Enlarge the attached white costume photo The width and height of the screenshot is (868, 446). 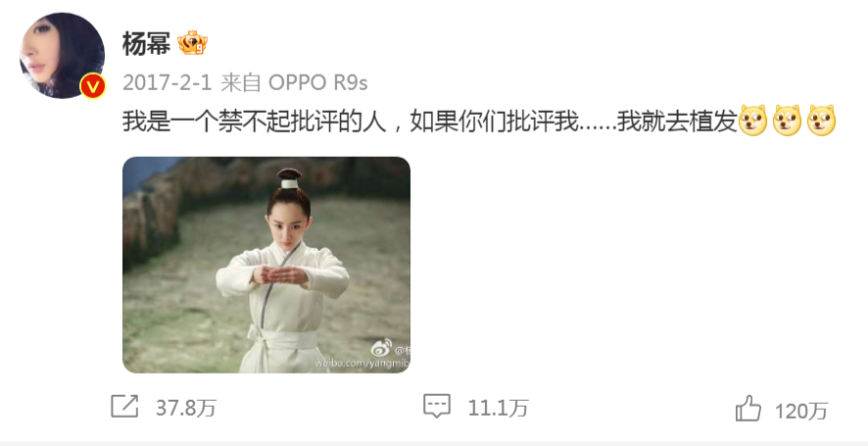[x=266, y=265]
